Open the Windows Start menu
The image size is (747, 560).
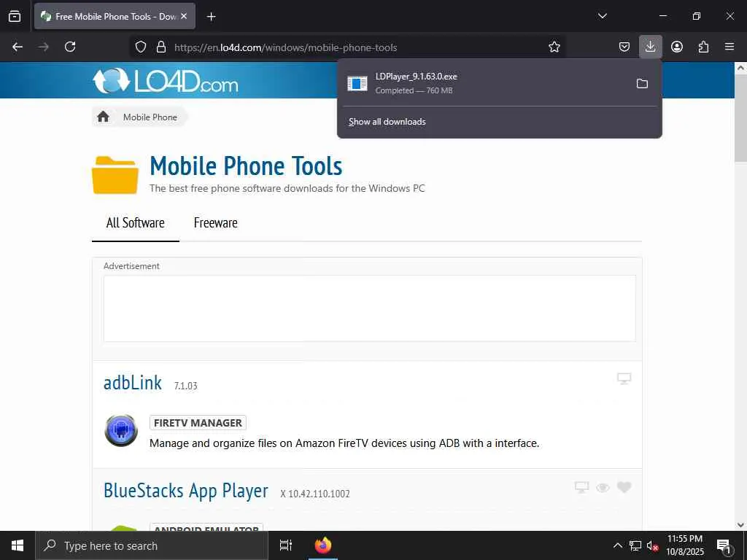tap(18, 545)
